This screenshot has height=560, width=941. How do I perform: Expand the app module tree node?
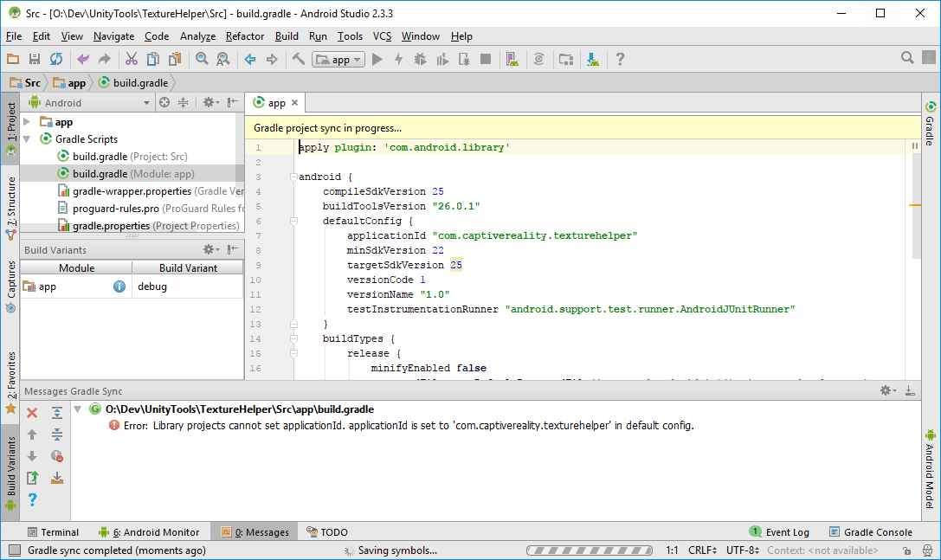[27, 122]
